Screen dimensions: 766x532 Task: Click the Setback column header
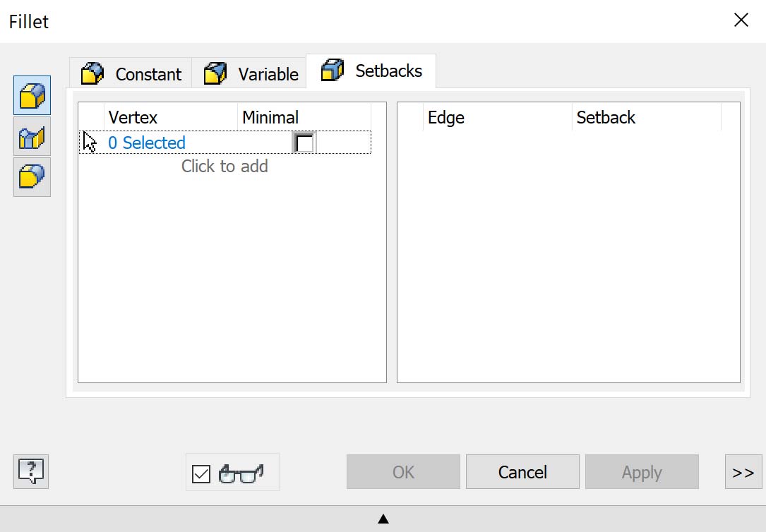606,118
